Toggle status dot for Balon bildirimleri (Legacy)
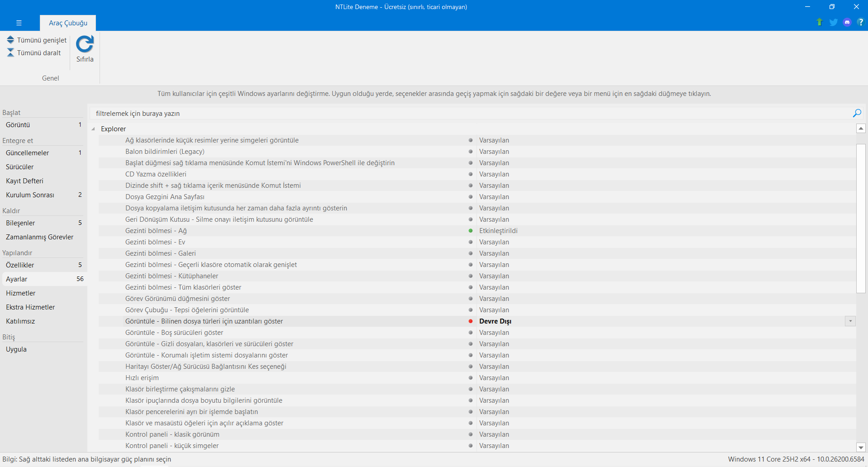The image size is (868, 467). (471, 152)
